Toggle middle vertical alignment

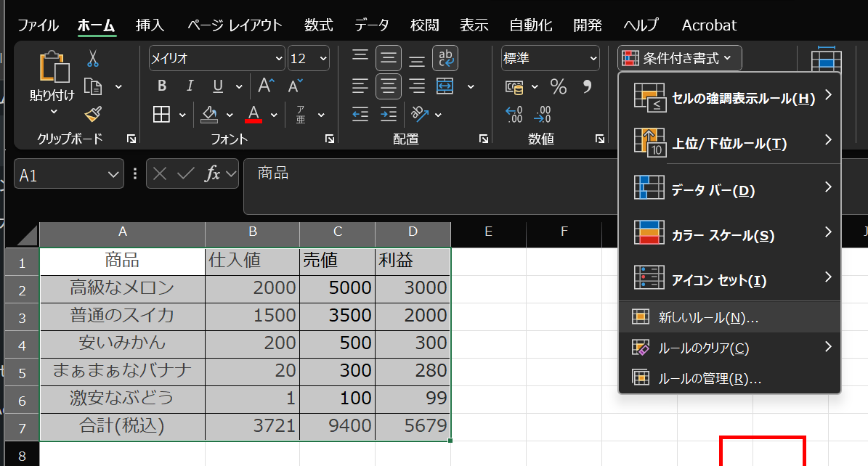(x=389, y=58)
